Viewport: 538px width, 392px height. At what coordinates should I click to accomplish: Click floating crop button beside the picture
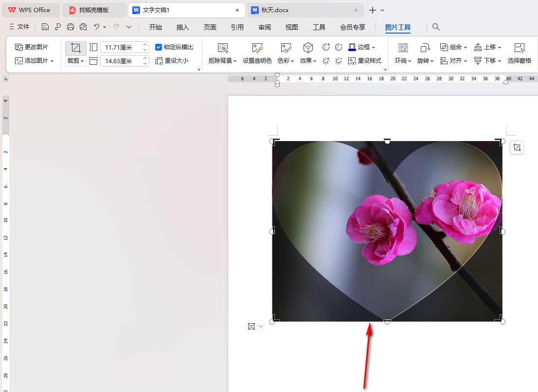pos(517,148)
